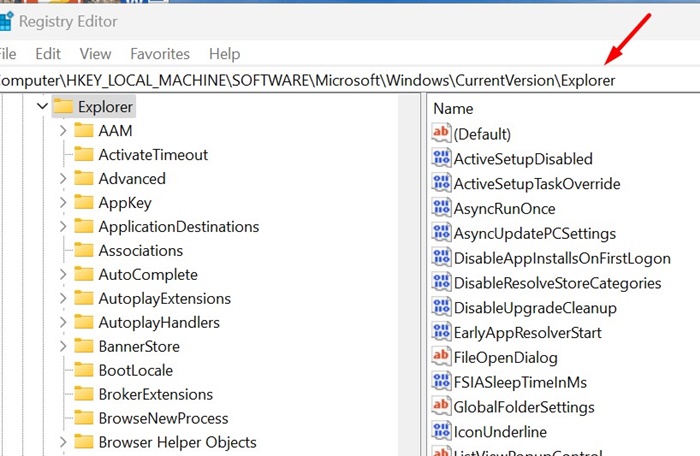Image resolution: width=700 pixels, height=456 pixels.
Task: Select the ActivateTimeout folder icon
Action: [x=83, y=155]
